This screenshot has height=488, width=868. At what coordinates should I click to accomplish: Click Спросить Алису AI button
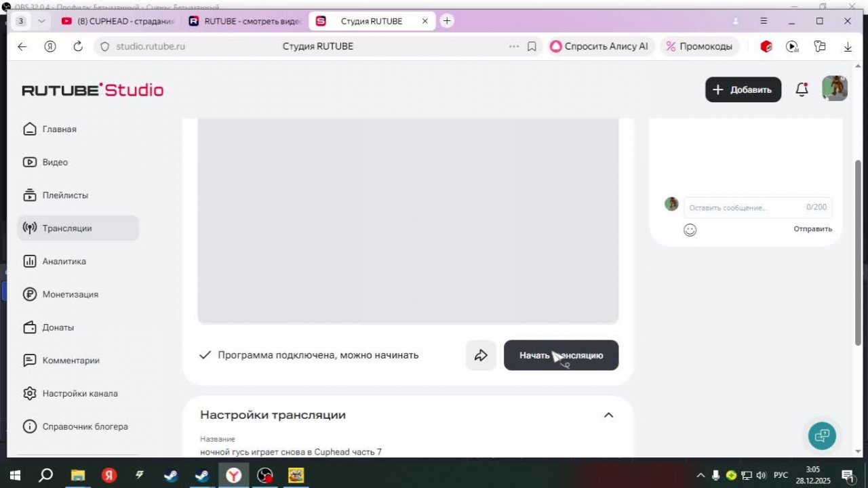(599, 46)
